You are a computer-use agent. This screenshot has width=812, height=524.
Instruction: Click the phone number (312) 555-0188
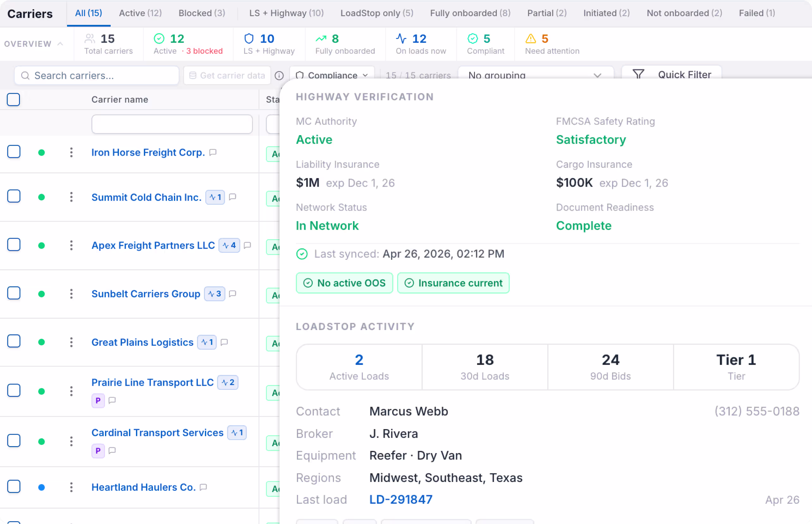coord(757,411)
